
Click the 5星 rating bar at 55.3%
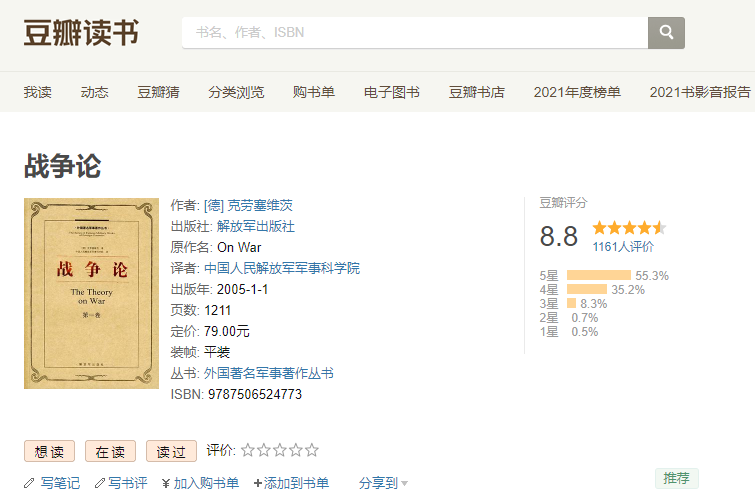coord(599,275)
